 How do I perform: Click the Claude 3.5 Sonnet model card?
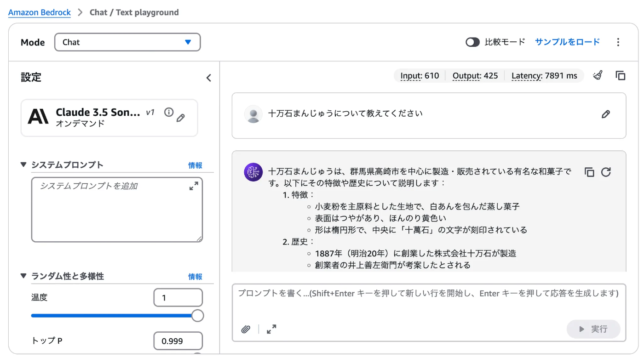[109, 118]
